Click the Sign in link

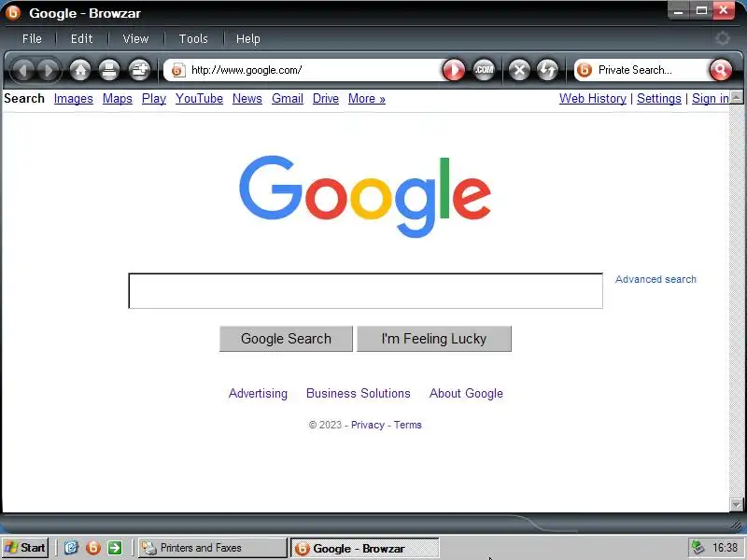[x=711, y=99]
